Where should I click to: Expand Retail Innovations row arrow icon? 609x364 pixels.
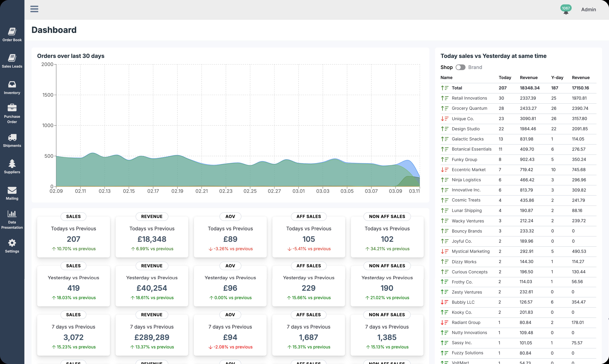pyautogui.click(x=444, y=98)
